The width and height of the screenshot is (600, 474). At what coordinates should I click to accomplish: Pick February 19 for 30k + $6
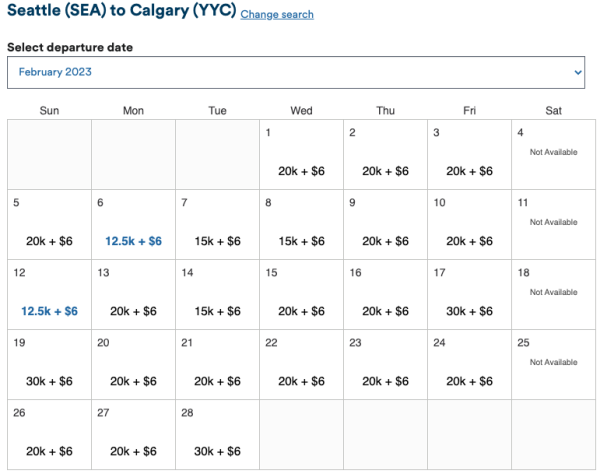49,381
